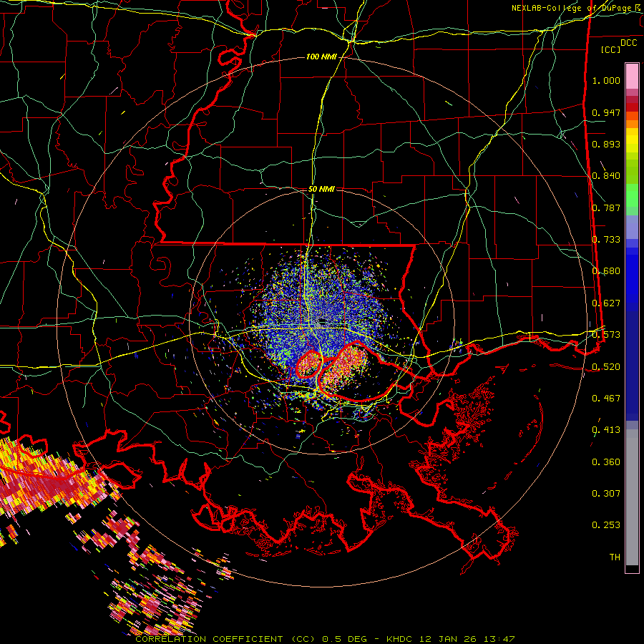
Task: Pick the pink segment of the color bar
Action: (x=632, y=77)
